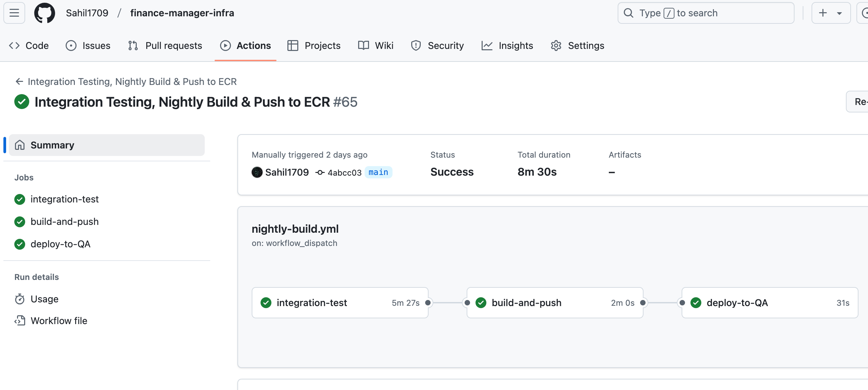Click the search magnifier icon

coord(629,13)
